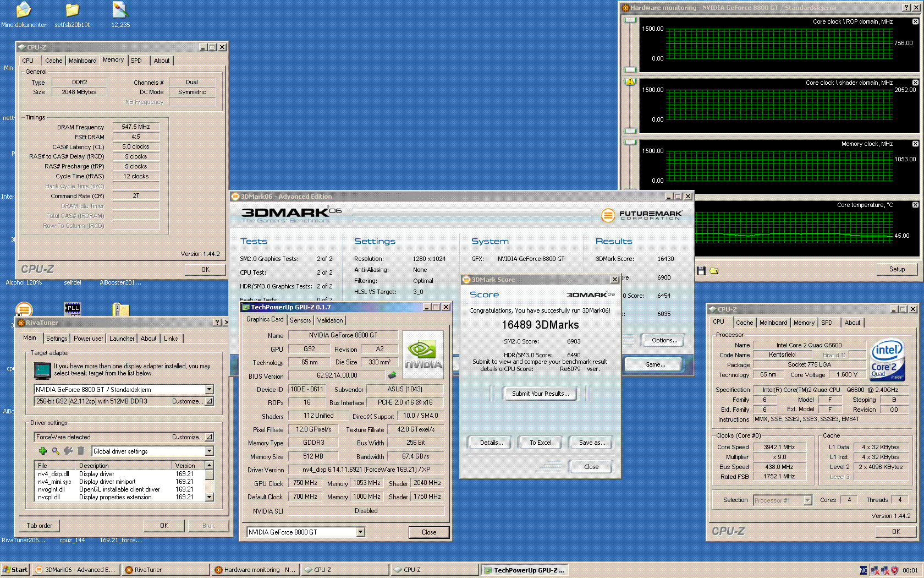This screenshot has width=924, height=578.
Task: Switch to Validation tab in GPU-Z
Action: 330,320
